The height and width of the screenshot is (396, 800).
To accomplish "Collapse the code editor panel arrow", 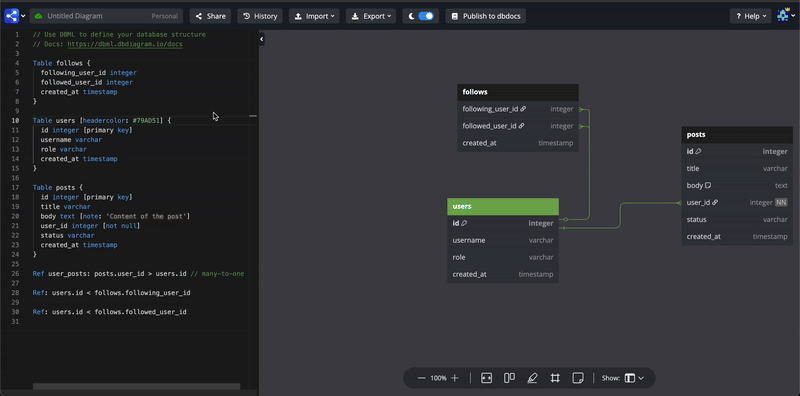I will (x=262, y=39).
